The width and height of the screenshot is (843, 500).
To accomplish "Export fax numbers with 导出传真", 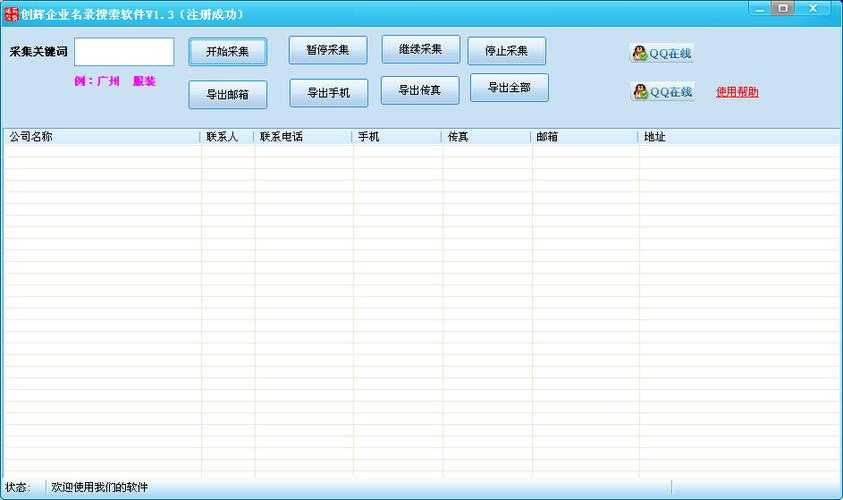I will click(x=420, y=90).
